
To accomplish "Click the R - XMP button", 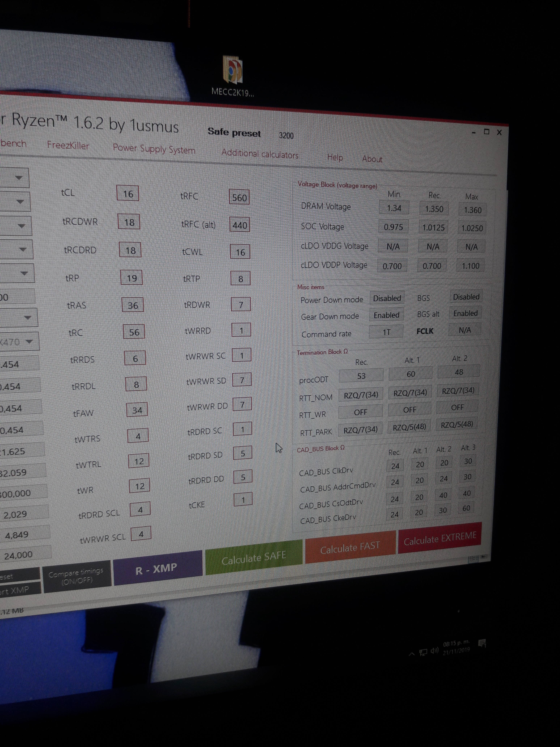I will 158,568.
